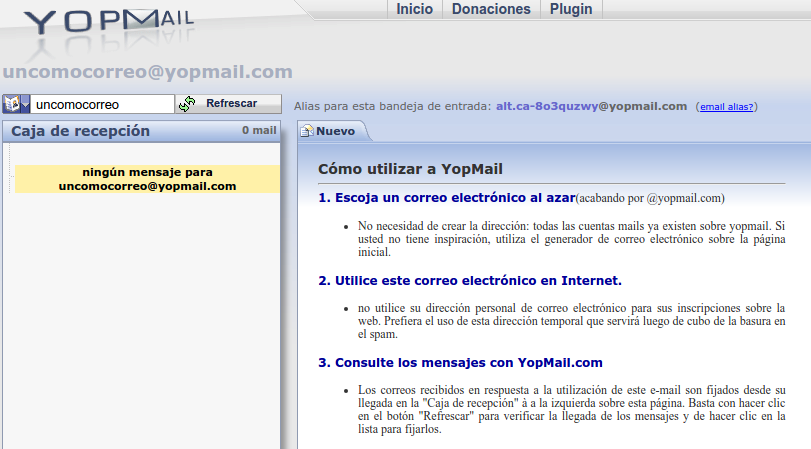Image resolution: width=811 pixels, height=449 pixels.
Task: Click the green refresh arrows icon
Action: coord(187,104)
